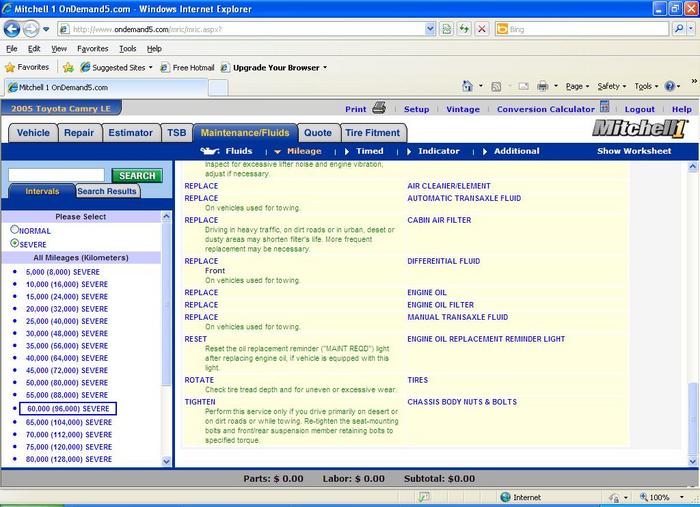Select the NORMAL service radio button

pyautogui.click(x=14, y=230)
